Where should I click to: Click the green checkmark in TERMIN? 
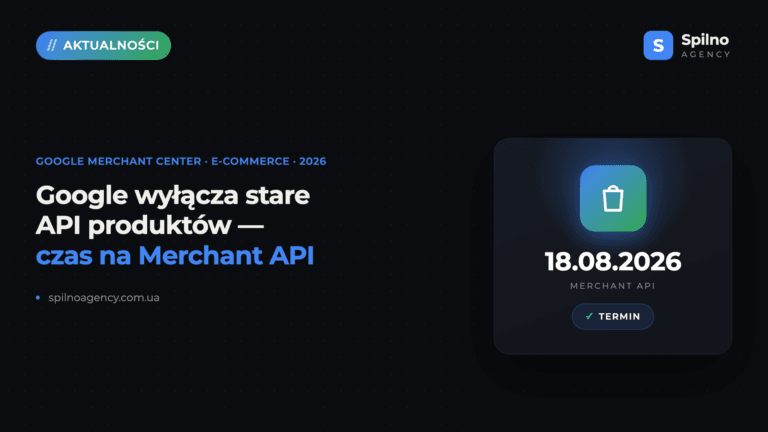589,316
